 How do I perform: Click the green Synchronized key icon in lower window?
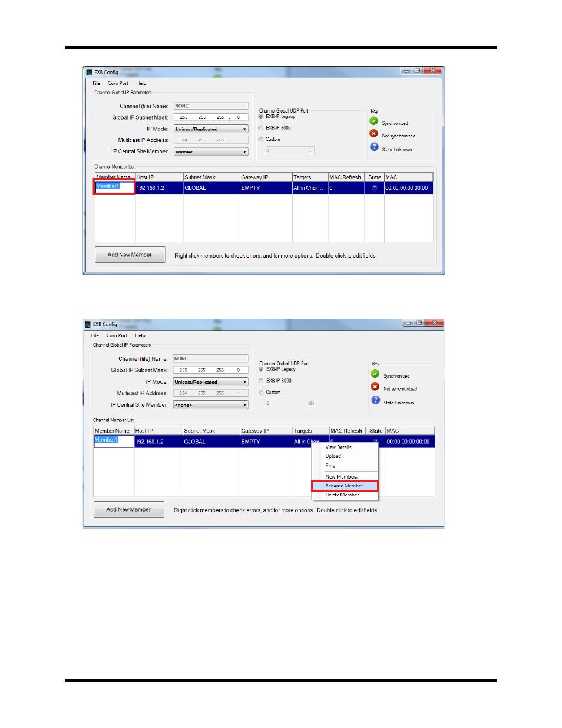(x=375, y=374)
